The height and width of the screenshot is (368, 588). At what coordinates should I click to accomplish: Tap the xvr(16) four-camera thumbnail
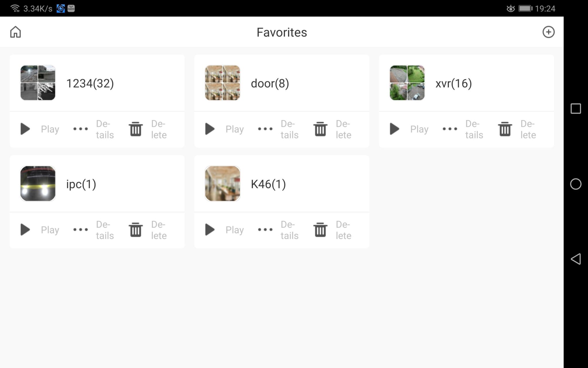[x=407, y=83]
